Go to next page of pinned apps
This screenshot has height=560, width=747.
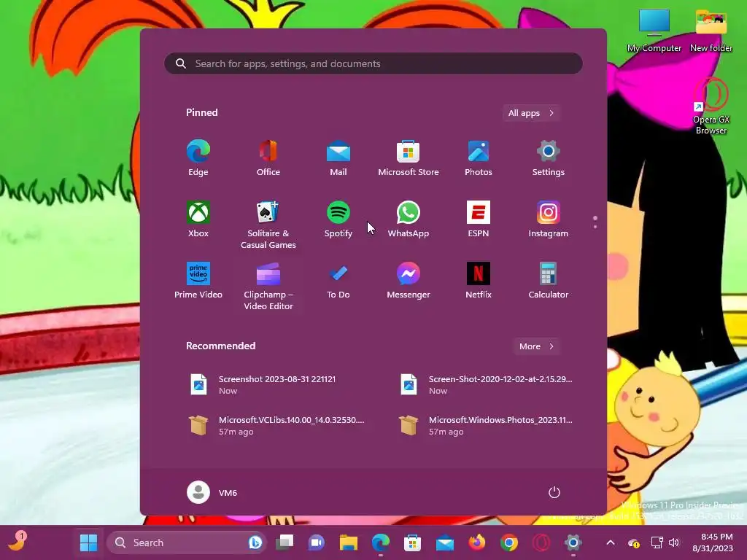[x=595, y=227]
